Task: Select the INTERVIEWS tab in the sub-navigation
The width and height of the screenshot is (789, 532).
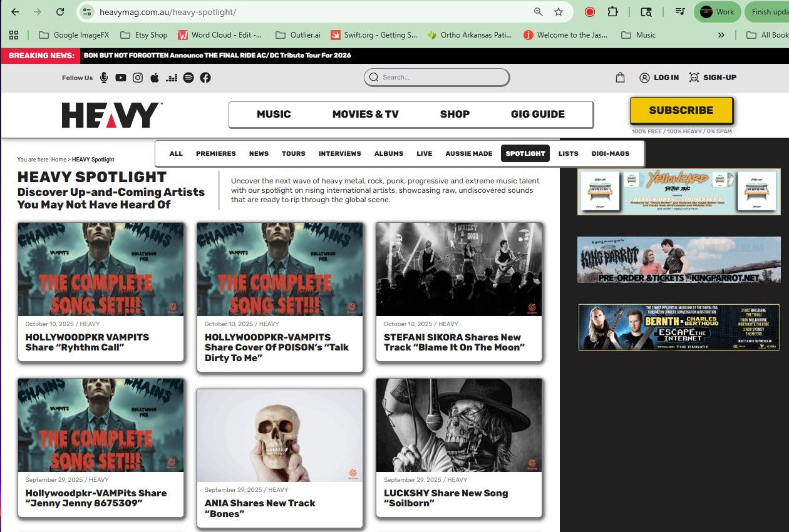Action: [339, 153]
